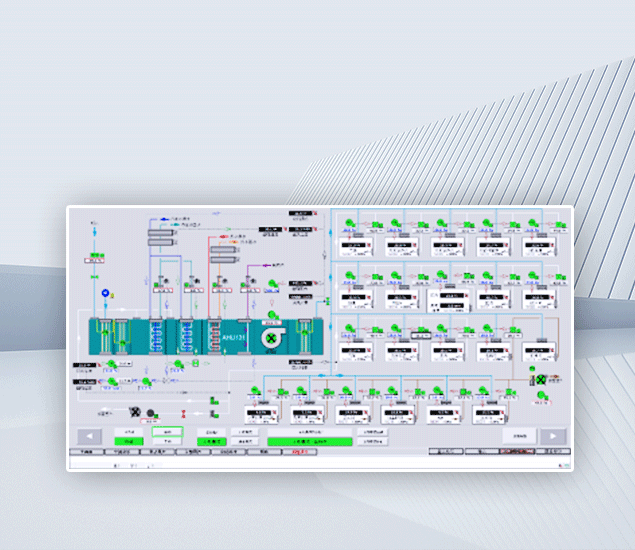
Task: Go to the previous page with the left arrow button
Action: click(x=89, y=436)
